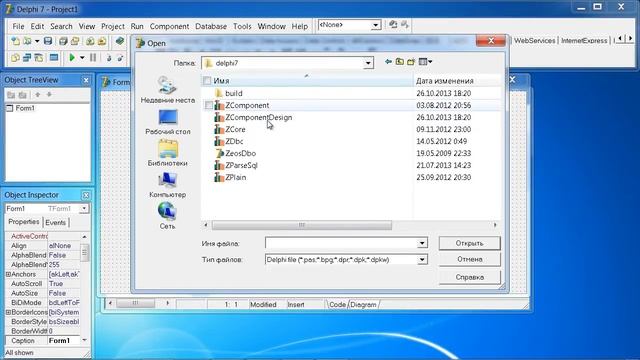Click the New Items toolbar icon

(x=16, y=41)
